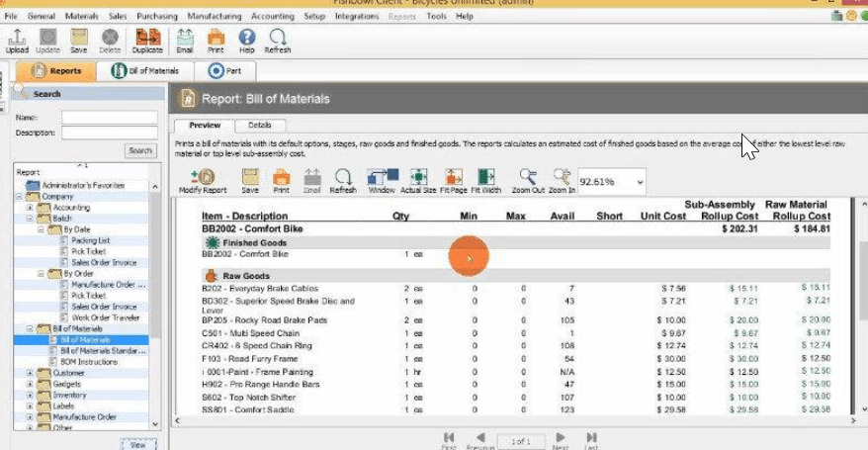
Task: Click the Update toolbar icon
Action: pyautogui.click(x=47, y=42)
